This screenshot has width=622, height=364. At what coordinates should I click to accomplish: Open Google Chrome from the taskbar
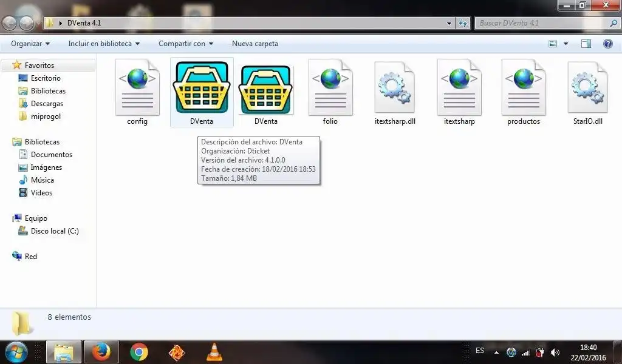click(x=139, y=352)
